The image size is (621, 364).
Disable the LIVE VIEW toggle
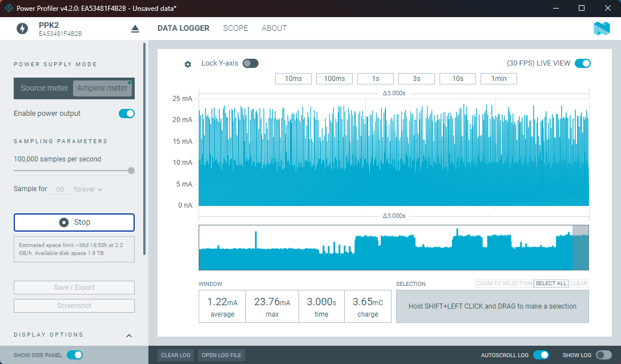click(x=582, y=63)
